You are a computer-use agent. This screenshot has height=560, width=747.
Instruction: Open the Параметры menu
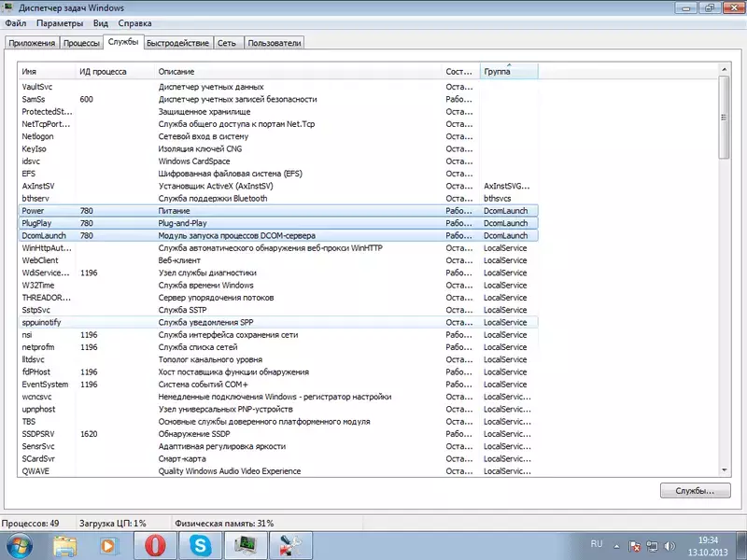coord(60,22)
